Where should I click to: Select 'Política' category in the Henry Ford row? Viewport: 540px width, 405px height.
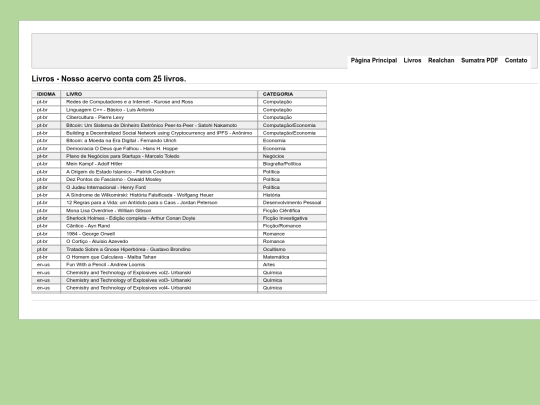tap(271, 187)
